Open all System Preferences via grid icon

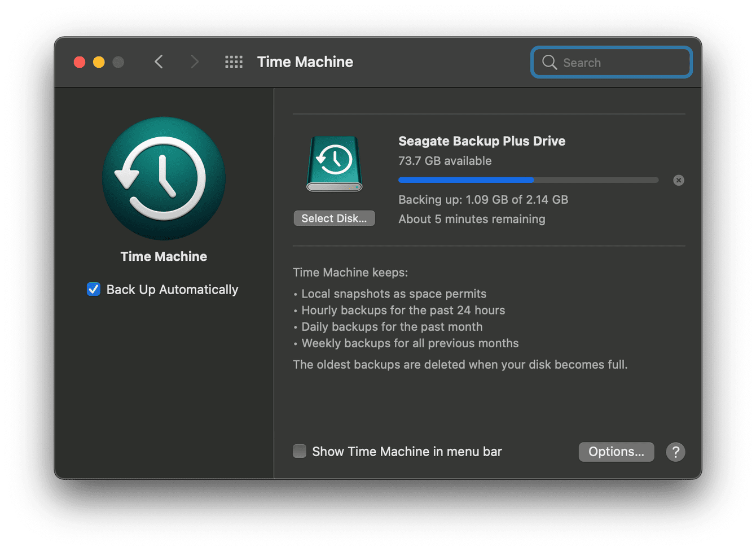click(234, 62)
